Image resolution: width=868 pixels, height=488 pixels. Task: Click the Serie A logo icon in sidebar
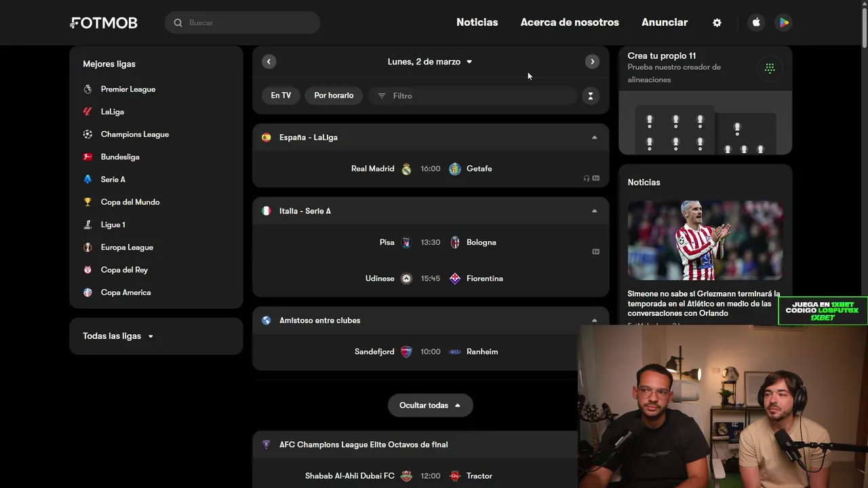click(87, 180)
